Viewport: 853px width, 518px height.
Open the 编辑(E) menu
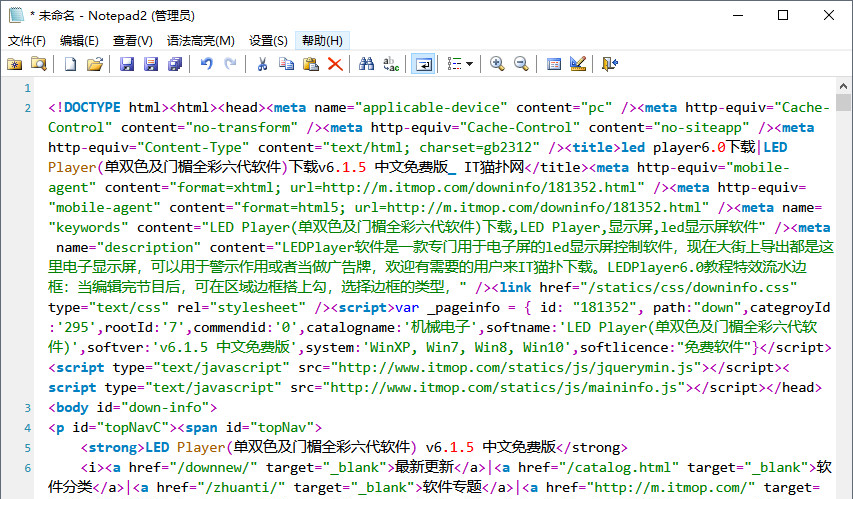tap(79, 41)
